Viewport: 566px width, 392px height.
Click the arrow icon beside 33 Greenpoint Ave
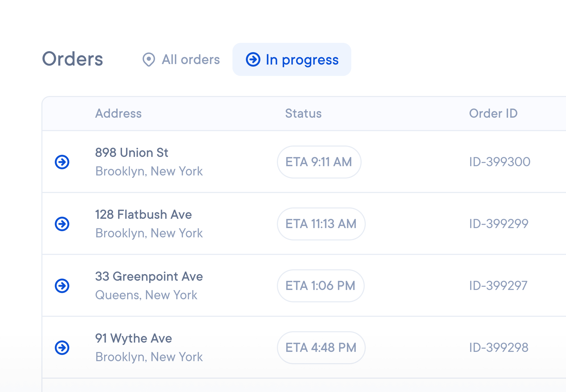click(62, 285)
